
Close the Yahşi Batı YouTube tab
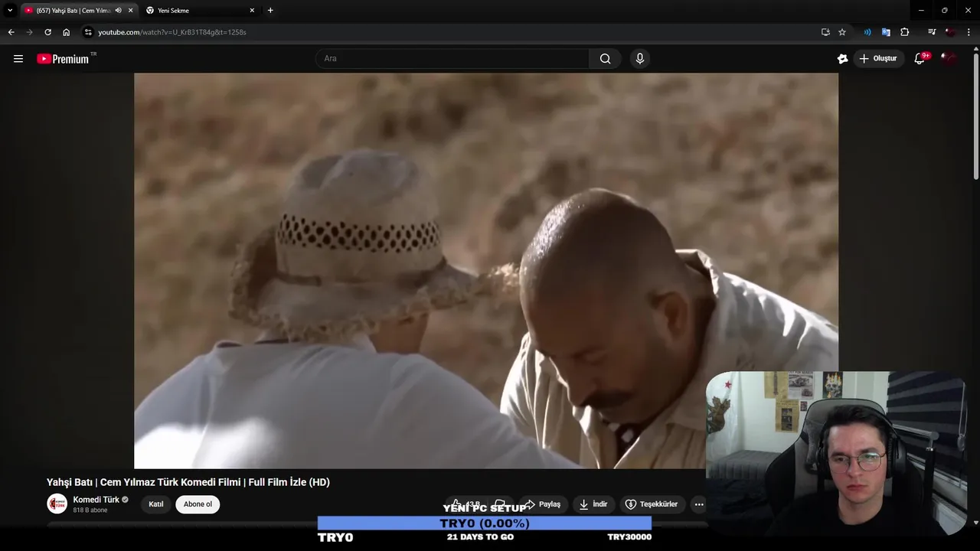(x=131, y=10)
